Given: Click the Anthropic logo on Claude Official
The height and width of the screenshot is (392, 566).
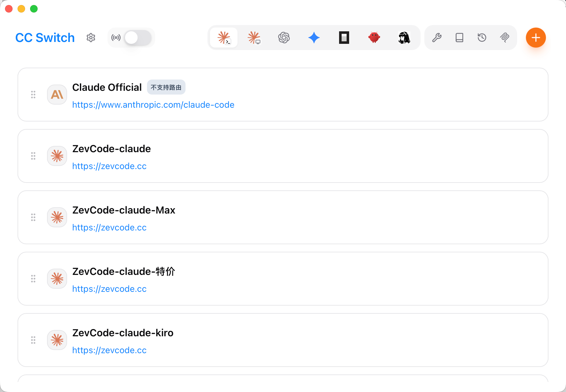Looking at the screenshot, I should pyautogui.click(x=57, y=95).
